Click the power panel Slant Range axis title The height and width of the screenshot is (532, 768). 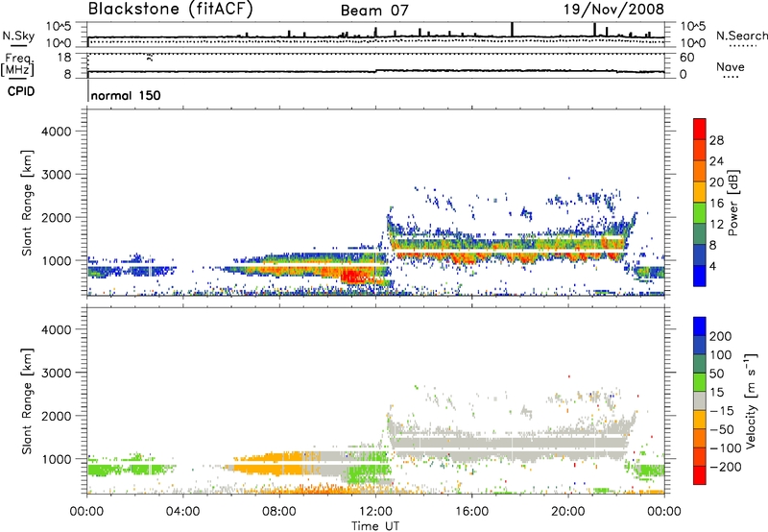[x=27, y=204]
